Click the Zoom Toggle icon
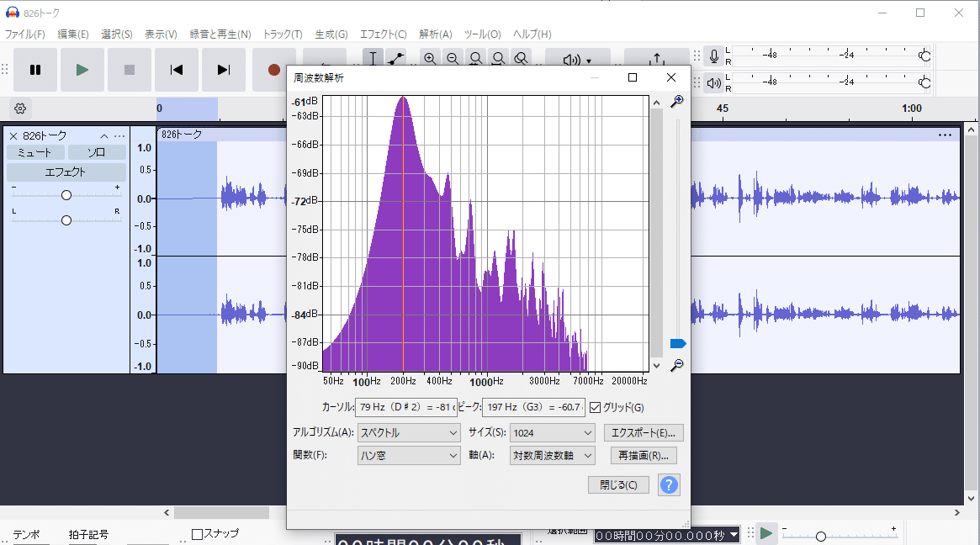This screenshot has height=545, width=980. (521, 59)
